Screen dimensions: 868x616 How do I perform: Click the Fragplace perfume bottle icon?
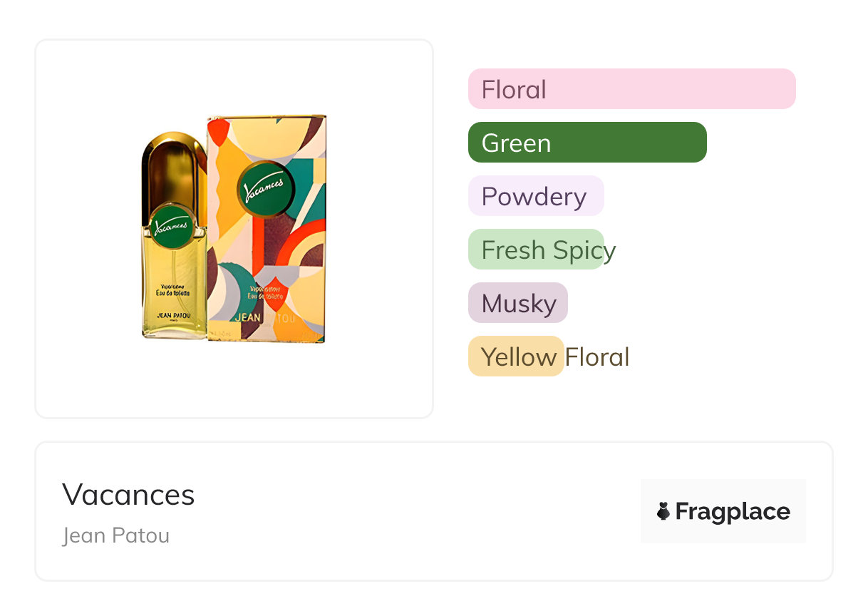pos(663,511)
